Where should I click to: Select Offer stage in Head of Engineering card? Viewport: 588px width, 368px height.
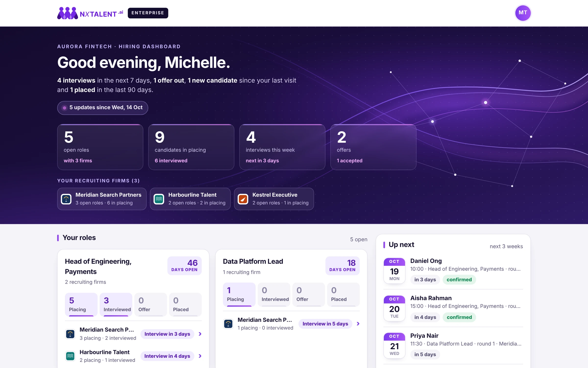pos(151,304)
